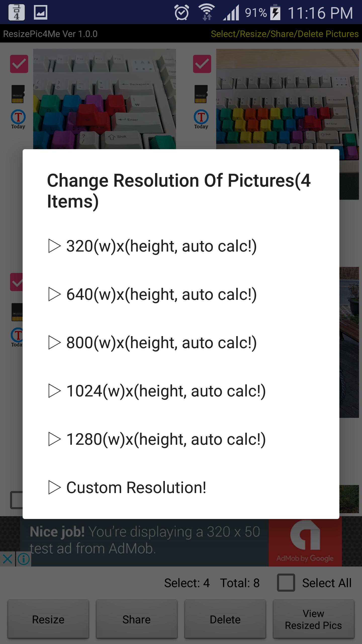Enable the Select All checkbox
362x644 pixels.
tap(286, 583)
